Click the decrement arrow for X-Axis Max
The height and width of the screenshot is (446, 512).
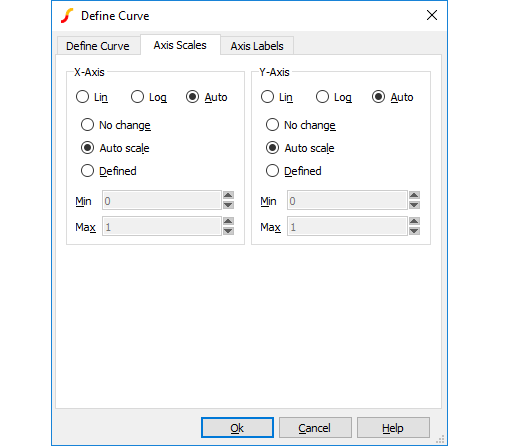[228, 231]
